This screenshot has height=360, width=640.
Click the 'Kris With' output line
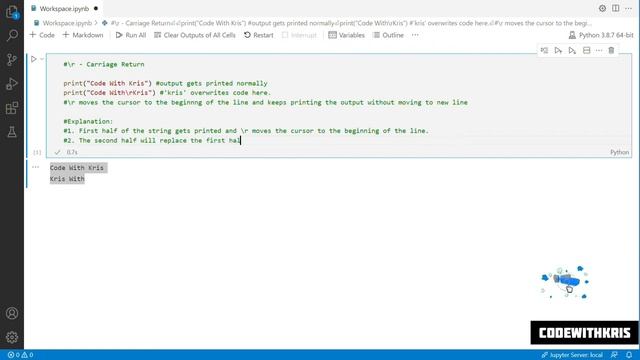point(67,179)
